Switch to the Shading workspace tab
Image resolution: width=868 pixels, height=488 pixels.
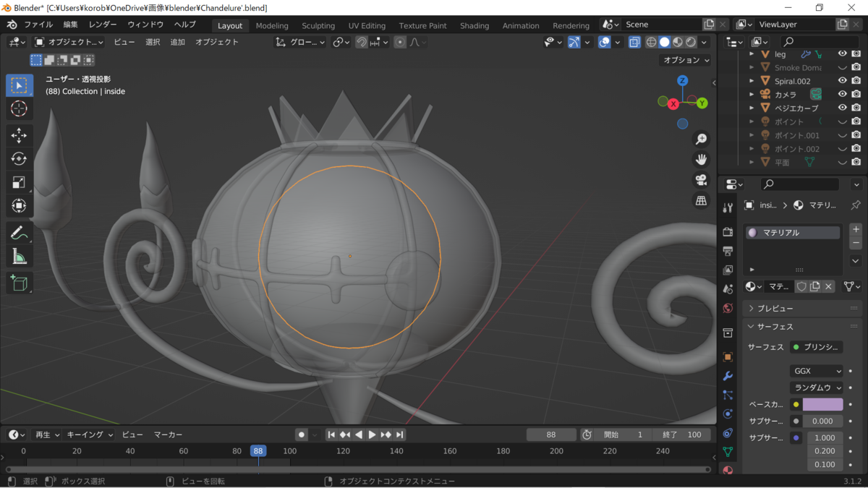click(475, 25)
